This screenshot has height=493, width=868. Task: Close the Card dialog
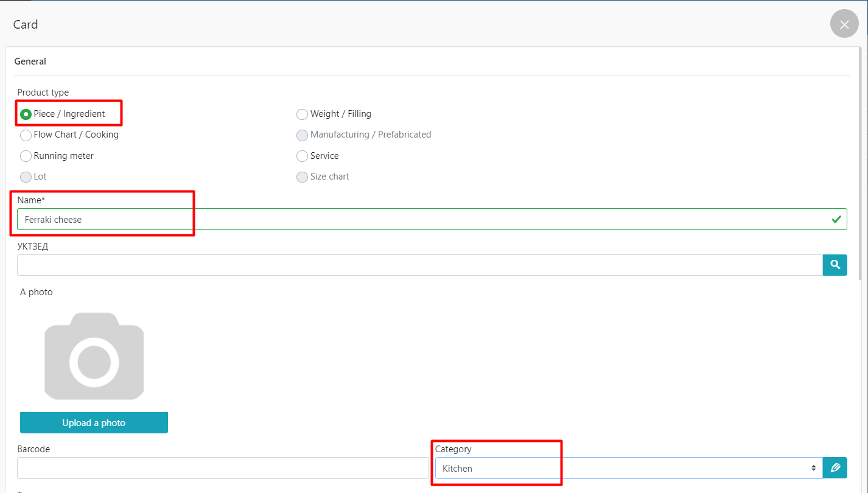point(844,24)
